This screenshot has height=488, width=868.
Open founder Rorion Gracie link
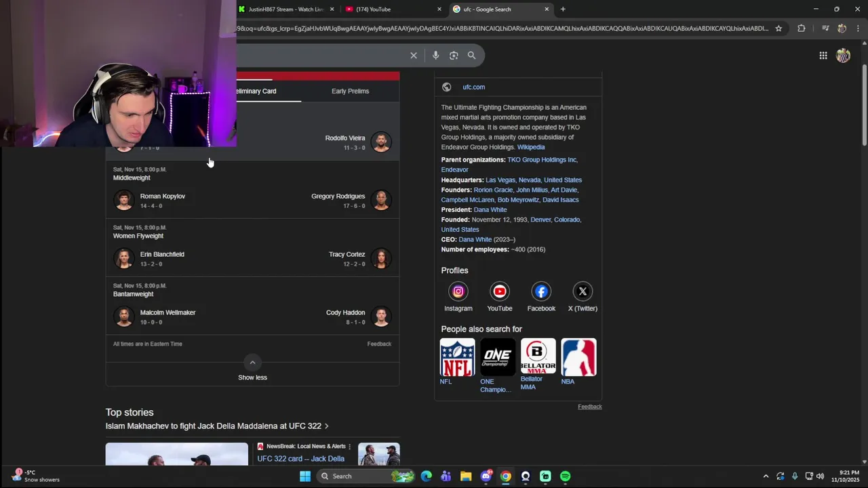[x=493, y=190]
